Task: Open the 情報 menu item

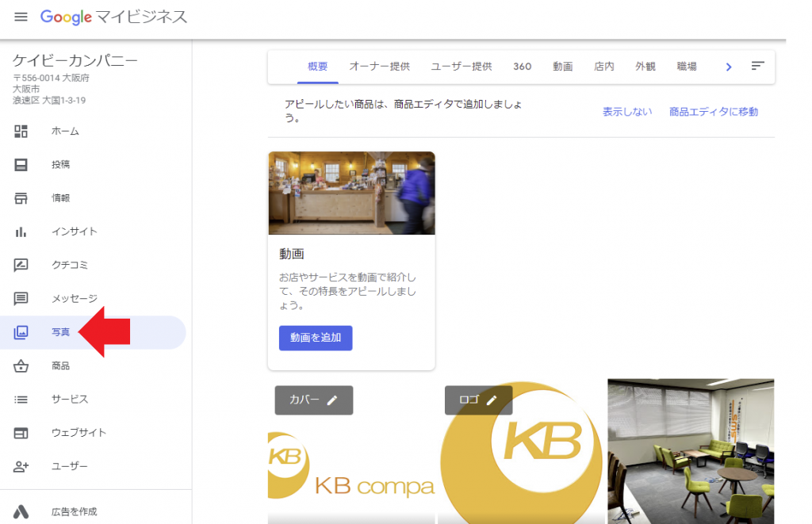Action: [x=94, y=198]
